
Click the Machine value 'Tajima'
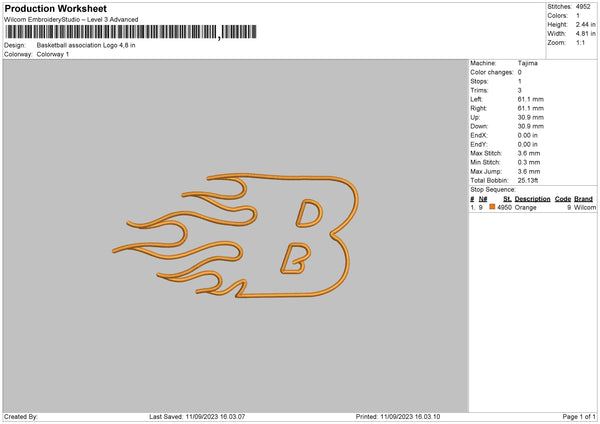pos(528,63)
